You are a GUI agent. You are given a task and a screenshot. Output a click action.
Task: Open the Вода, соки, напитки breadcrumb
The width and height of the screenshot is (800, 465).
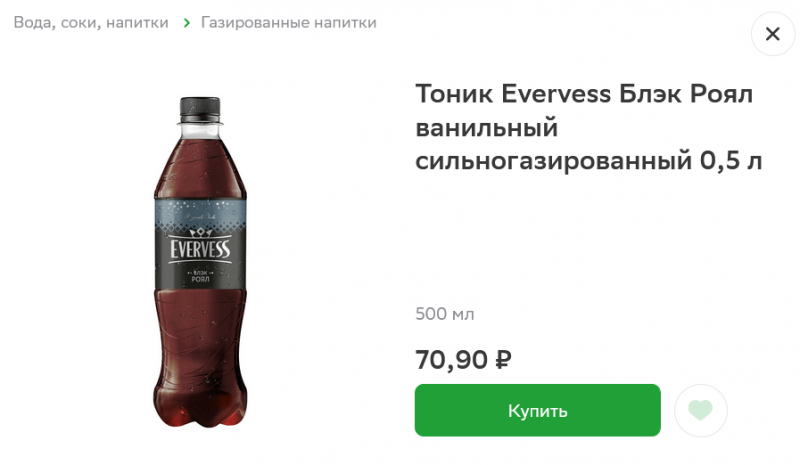pyautogui.click(x=91, y=23)
